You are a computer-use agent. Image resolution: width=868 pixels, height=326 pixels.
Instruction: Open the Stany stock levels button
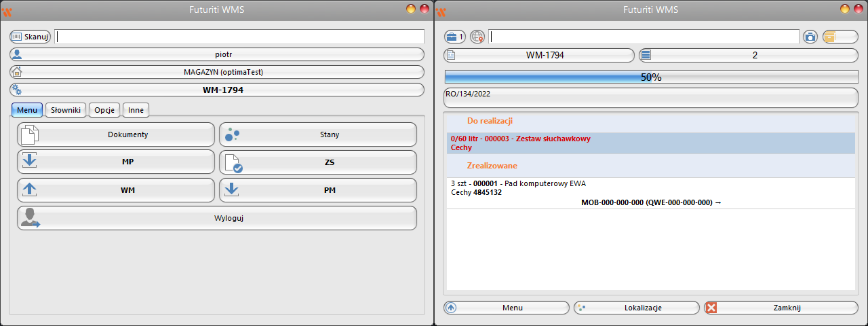[317, 134]
